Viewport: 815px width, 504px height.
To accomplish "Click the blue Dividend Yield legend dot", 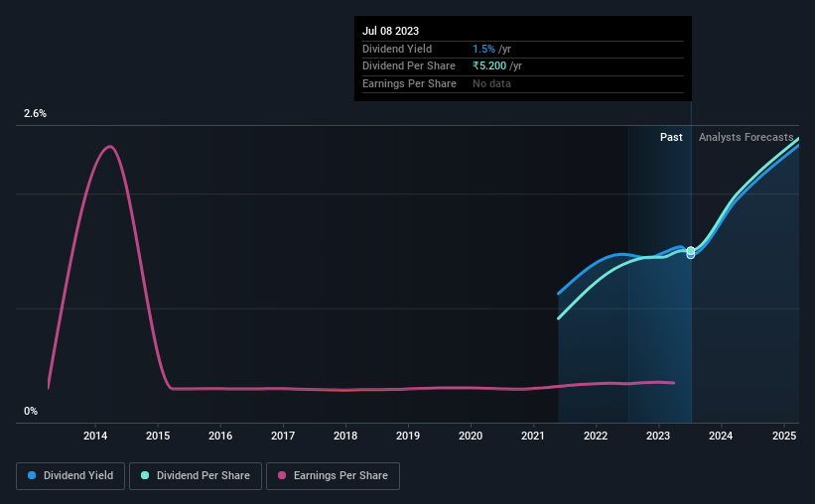I will point(32,475).
